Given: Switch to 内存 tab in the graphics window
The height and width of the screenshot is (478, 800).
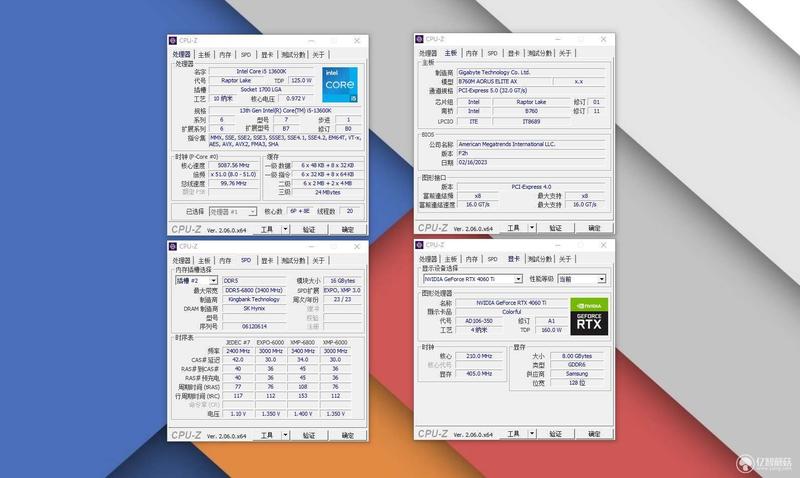Looking at the screenshot, I should pyautogui.click(x=471, y=259).
